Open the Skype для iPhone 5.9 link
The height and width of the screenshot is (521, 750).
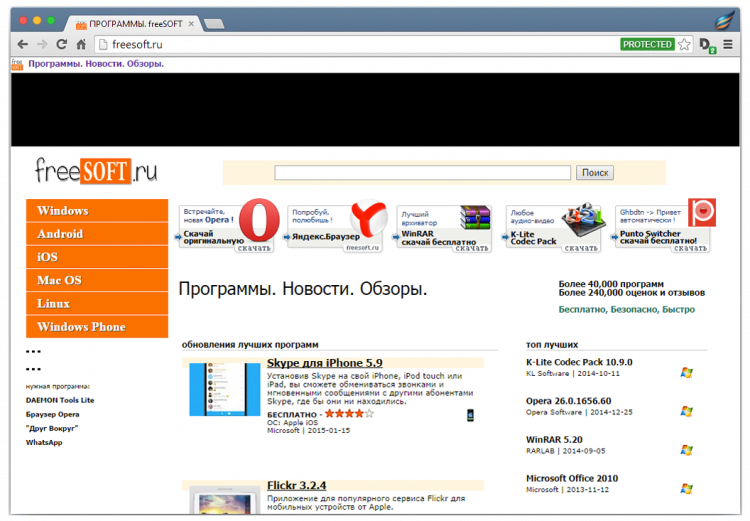tap(324, 363)
